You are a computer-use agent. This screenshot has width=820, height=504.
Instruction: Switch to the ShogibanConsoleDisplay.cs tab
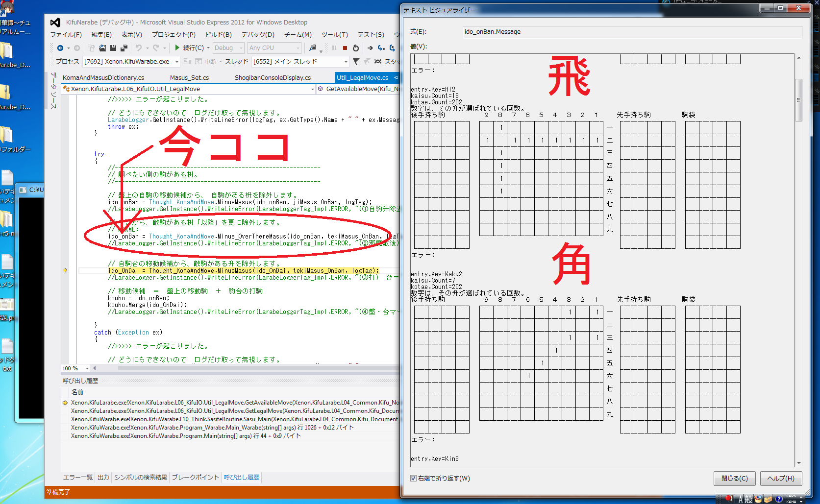click(273, 78)
